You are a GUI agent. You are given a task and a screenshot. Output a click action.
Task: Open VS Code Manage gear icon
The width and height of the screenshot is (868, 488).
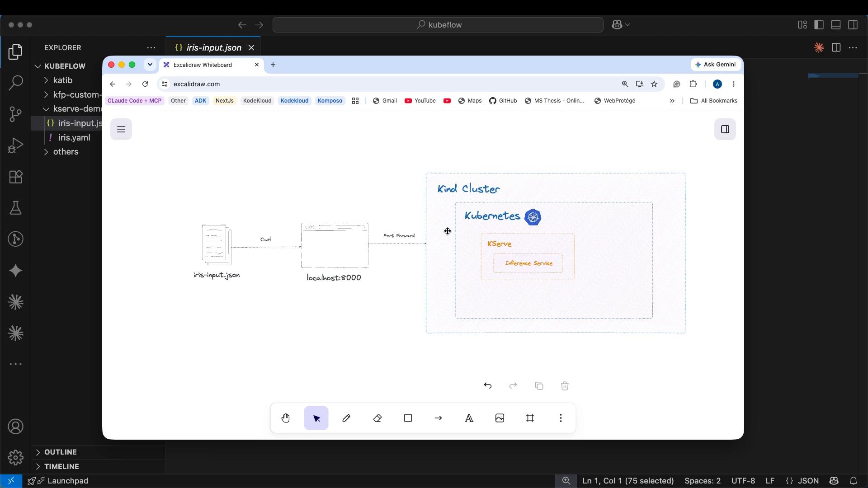(16, 458)
